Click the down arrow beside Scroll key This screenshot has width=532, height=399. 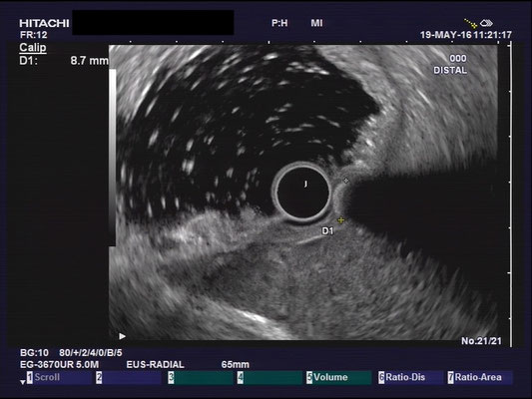click(x=22, y=382)
